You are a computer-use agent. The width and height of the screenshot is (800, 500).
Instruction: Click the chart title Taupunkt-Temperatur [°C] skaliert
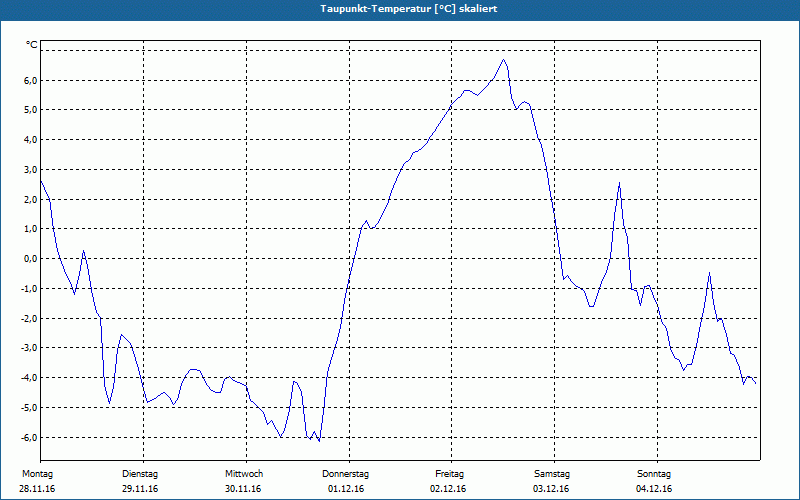point(409,9)
